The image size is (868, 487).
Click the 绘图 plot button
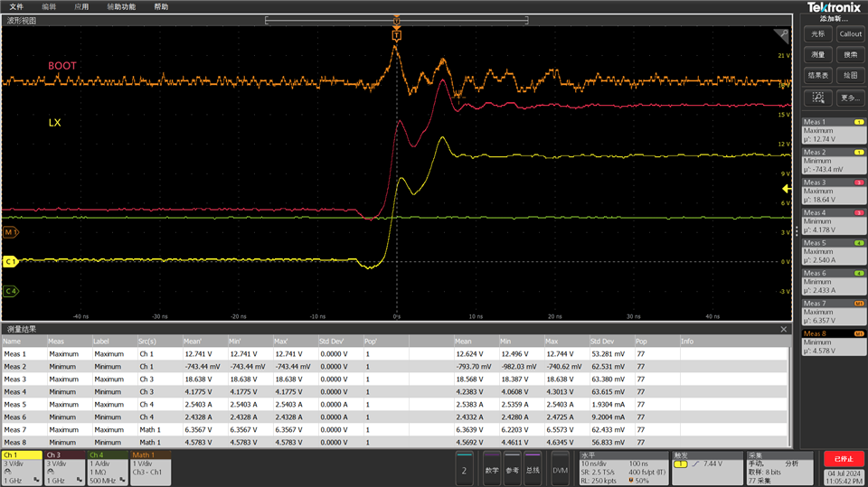[850, 76]
